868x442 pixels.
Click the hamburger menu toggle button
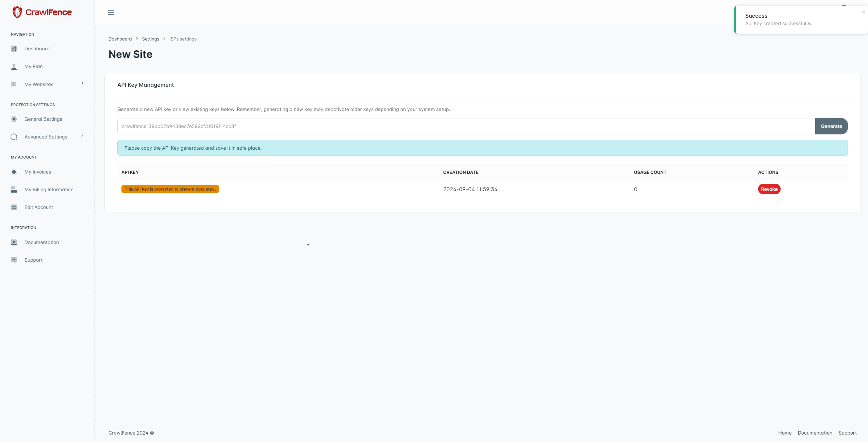tap(111, 12)
